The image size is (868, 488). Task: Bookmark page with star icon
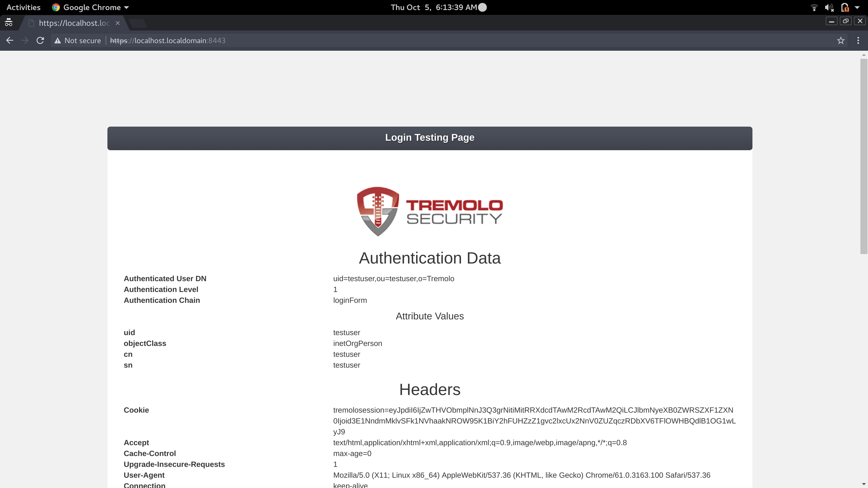click(x=841, y=40)
